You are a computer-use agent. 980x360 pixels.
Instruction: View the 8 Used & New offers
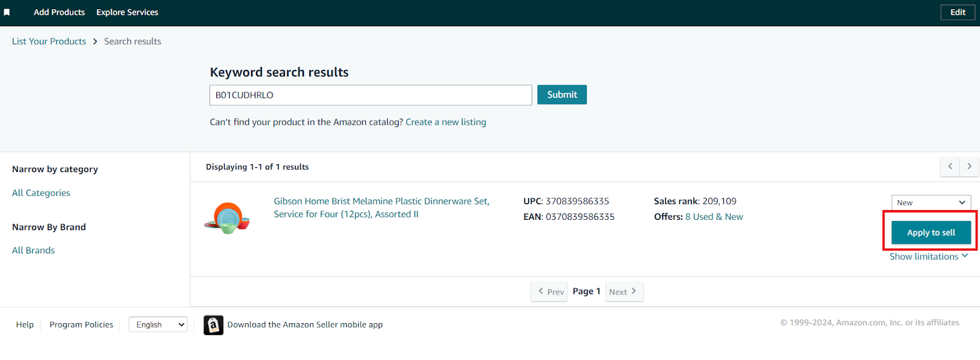[x=714, y=217]
